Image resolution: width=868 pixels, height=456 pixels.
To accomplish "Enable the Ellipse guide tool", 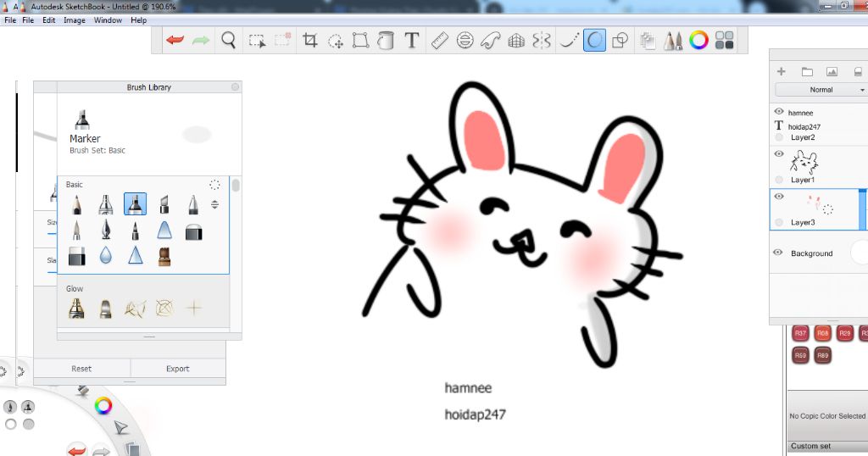I will pyautogui.click(x=465, y=41).
